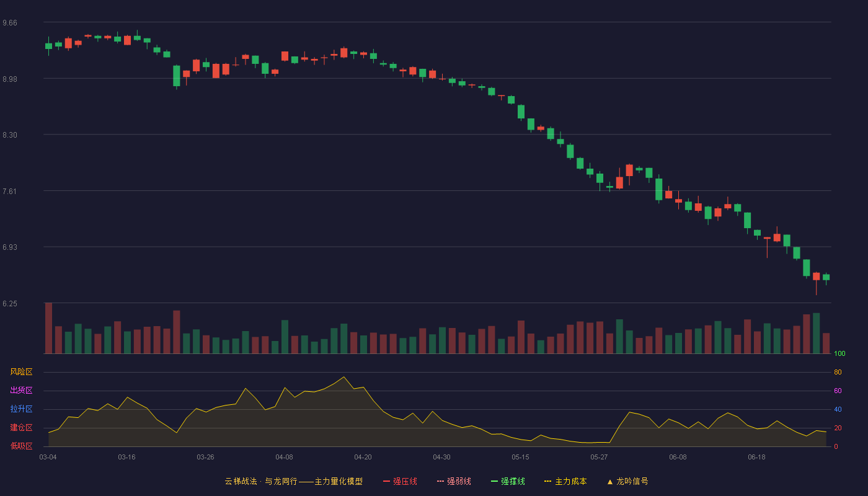Hide the 主力成本 dashed line series
Screen dimensions: 868x496
pos(565,481)
